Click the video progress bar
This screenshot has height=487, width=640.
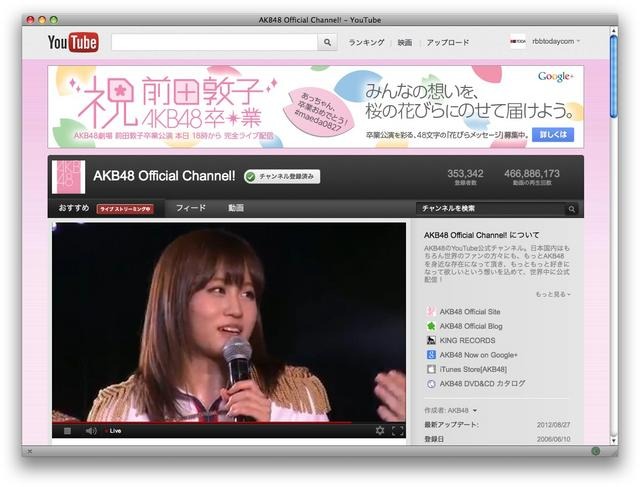(230, 422)
